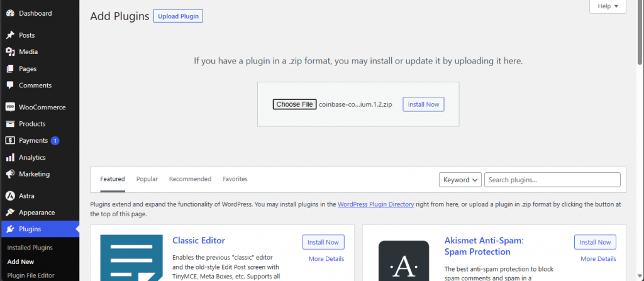Click the Posts pushpin icon
This screenshot has height=281, width=644.
tap(10, 35)
